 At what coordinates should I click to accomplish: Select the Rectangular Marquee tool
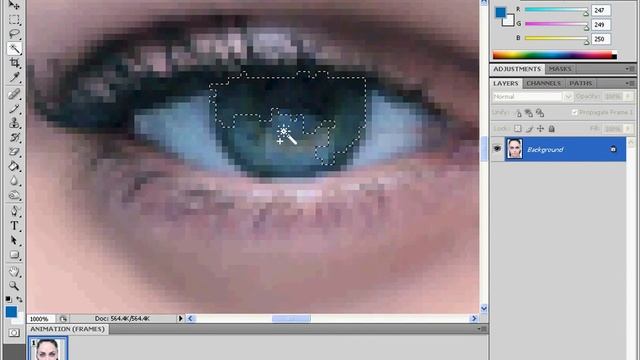(x=14, y=20)
